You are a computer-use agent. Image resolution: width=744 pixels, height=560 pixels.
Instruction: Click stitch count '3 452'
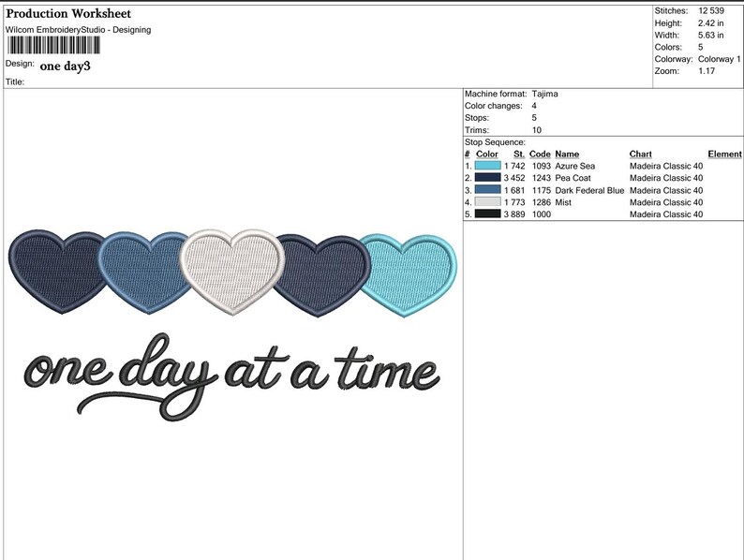(x=514, y=178)
